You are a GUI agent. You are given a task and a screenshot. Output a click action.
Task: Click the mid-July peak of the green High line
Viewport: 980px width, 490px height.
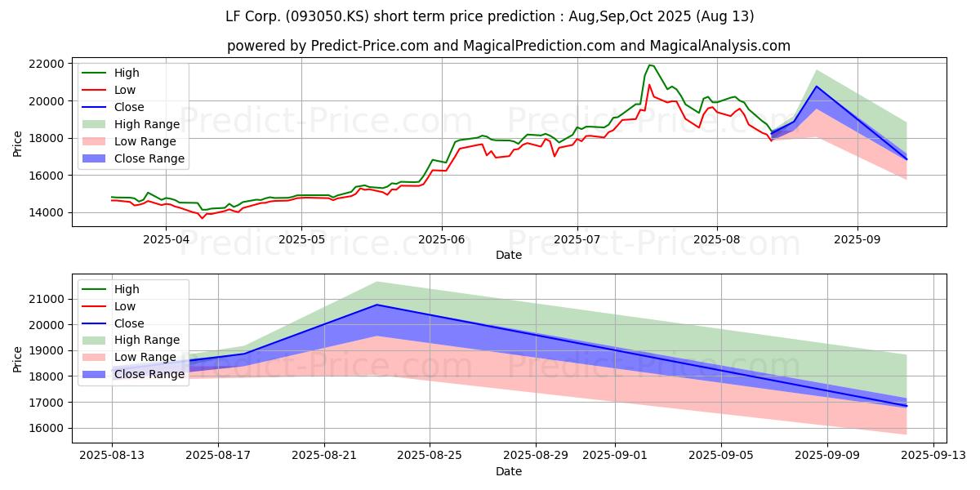649,65
